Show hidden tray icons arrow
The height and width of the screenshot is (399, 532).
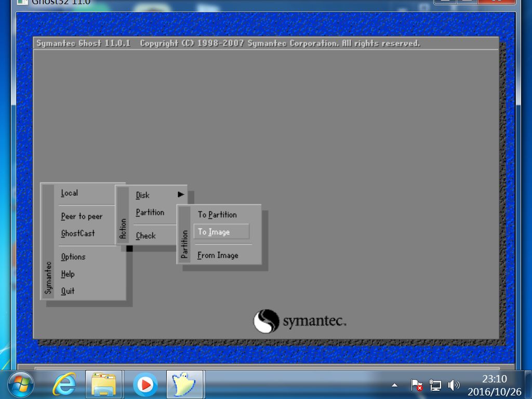[x=394, y=385]
